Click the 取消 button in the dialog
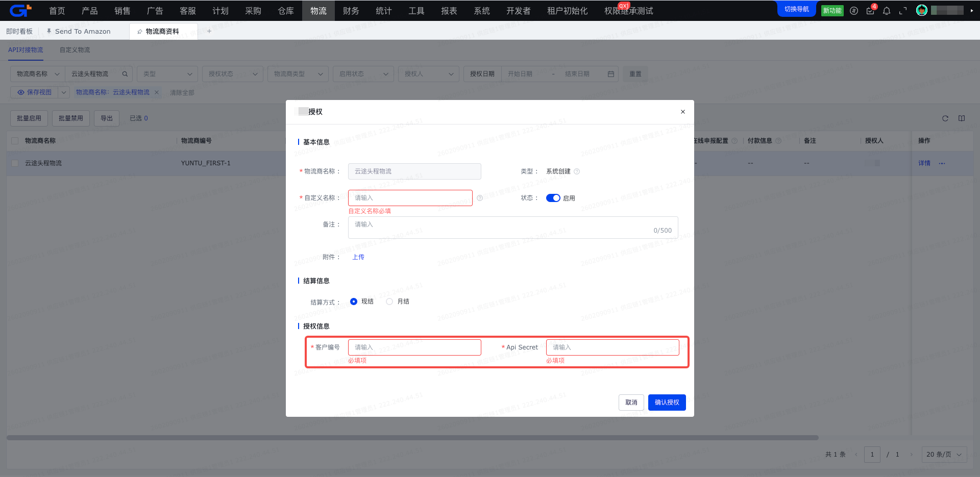The width and height of the screenshot is (980, 477). coord(631,403)
